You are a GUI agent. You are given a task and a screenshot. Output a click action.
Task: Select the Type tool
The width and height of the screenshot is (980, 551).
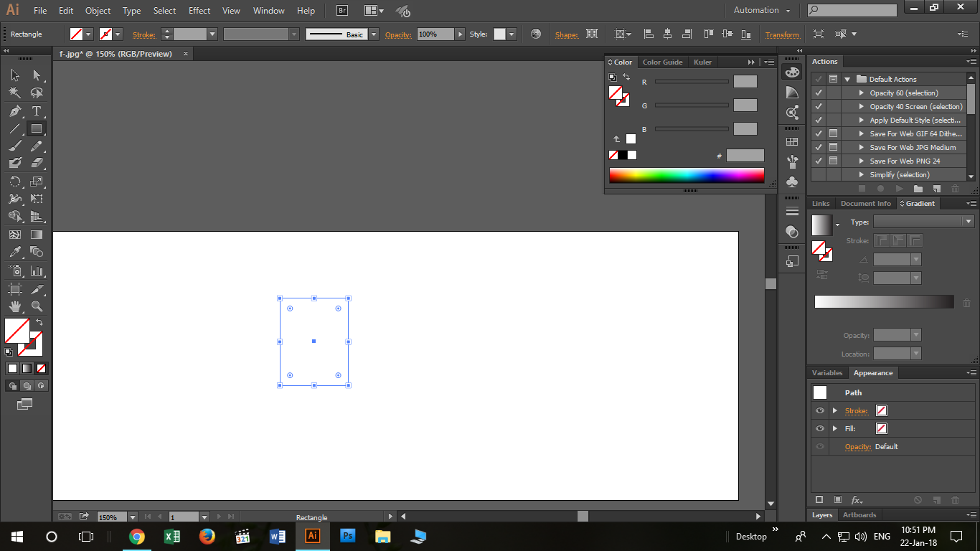click(x=37, y=111)
